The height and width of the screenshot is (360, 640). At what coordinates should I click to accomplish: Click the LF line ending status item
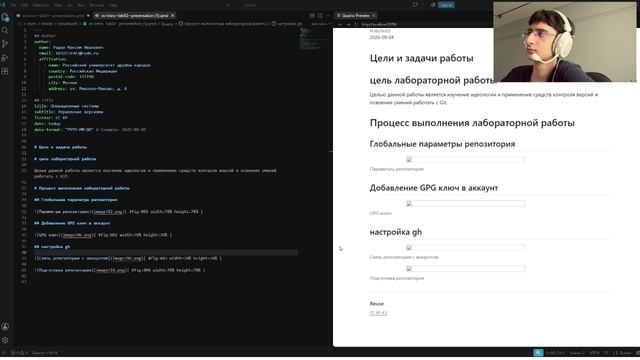click(x=607, y=353)
